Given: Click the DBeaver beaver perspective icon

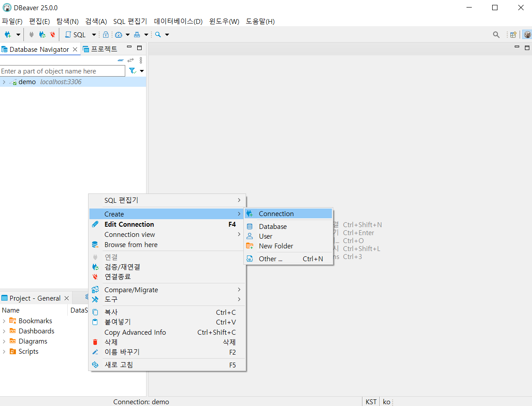Looking at the screenshot, I should [x=527, y=35].
